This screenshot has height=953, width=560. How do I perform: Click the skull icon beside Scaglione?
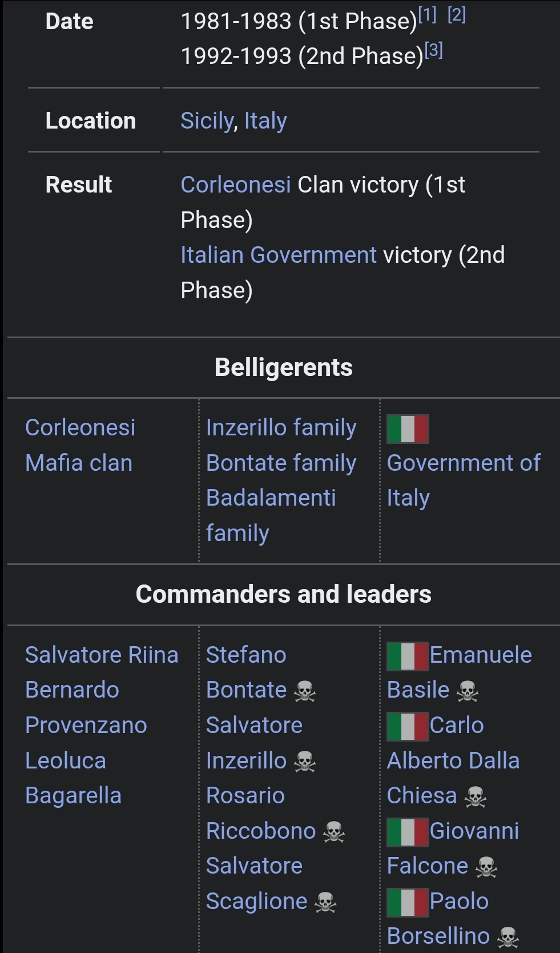coord(325,903)
